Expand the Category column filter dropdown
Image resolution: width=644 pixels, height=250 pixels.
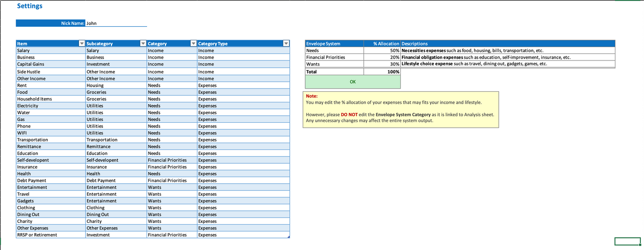[193, 44]
